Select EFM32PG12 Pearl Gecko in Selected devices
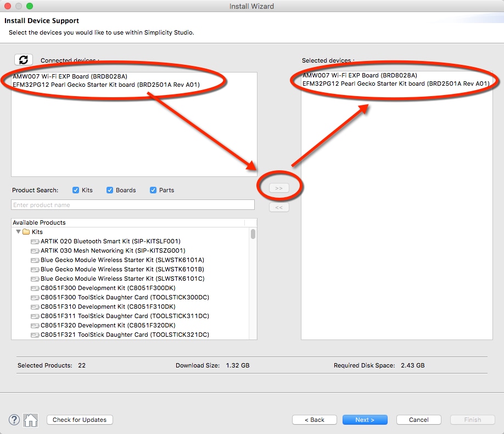The width and height of the screenshot is (504, 434). (395, 84)
